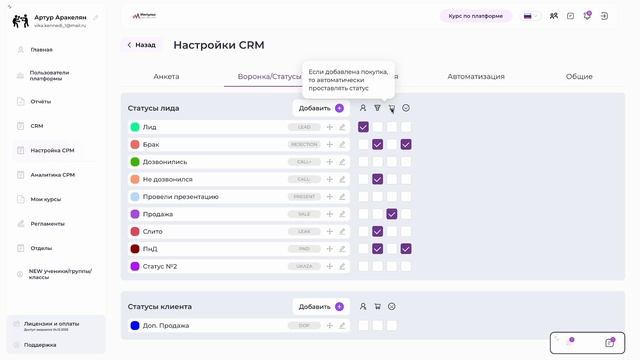Image resolution: width=640 pixels, height=360 pixels.
Task: Click the funnel column icon in lead statuses
Action: [378, 108]
